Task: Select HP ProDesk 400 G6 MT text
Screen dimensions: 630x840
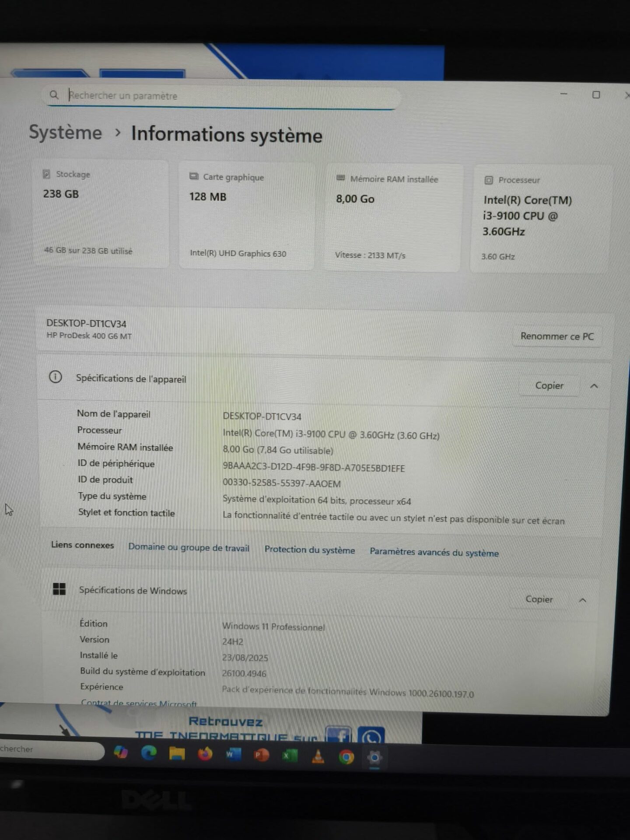Action: [x=89, y=336]
